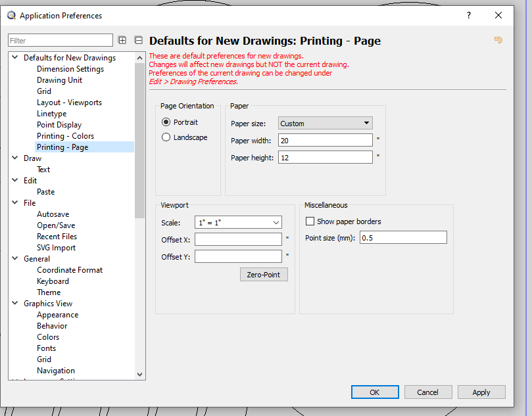This screenshot has width=532, height=416.
Task: Click the title bar help question mark
Action: coord(468,15)
